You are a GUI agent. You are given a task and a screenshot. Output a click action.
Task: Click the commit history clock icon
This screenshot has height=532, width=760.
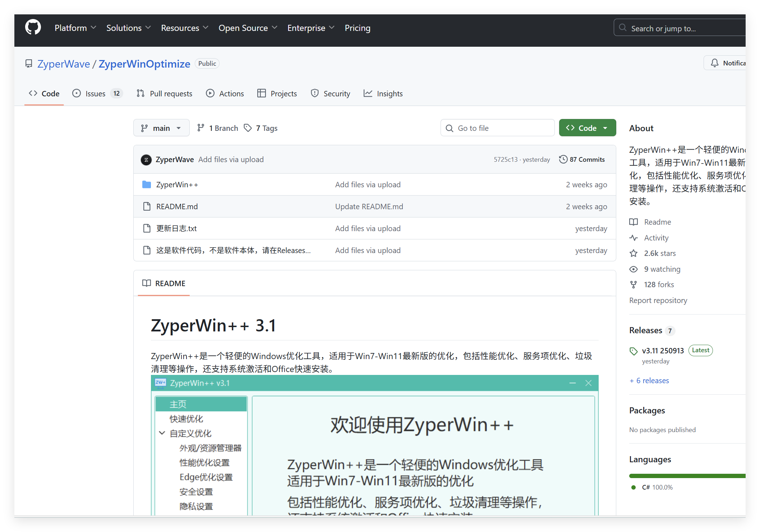pyautogui.click(x=563, y=159)
